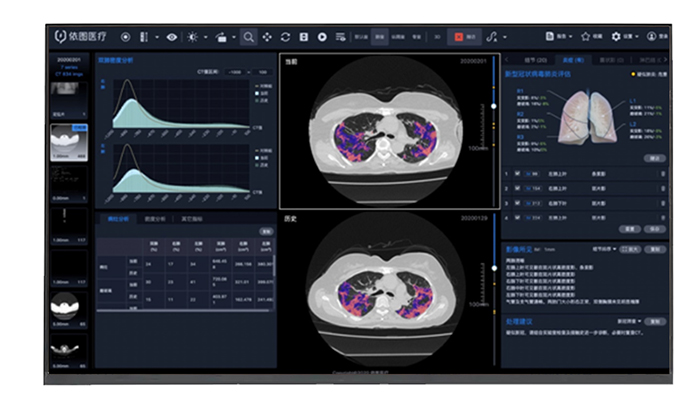Activate the four-arrow pan tool
Viewport: 700px width, 402px height.
(x=267, y=37)
